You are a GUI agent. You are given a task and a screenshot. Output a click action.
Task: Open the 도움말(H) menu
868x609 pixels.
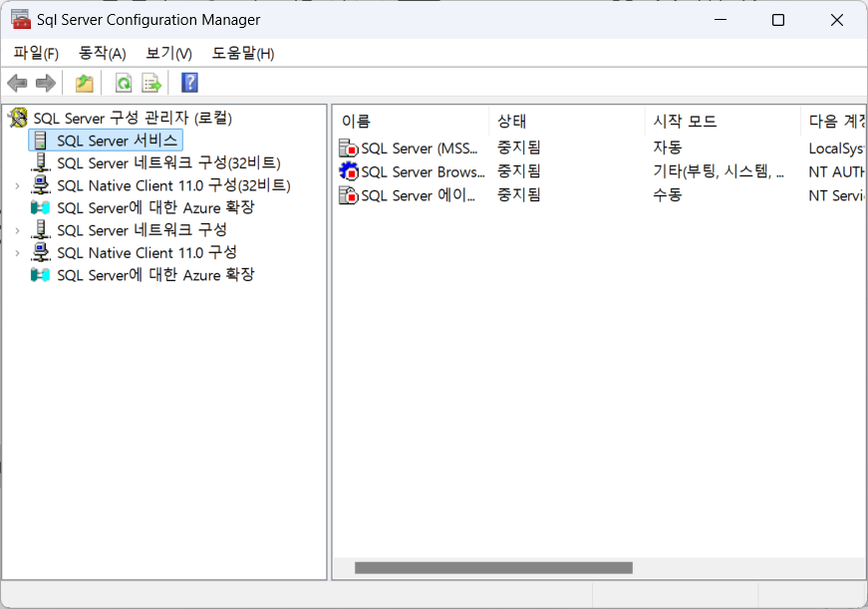[x=243, y=53]
